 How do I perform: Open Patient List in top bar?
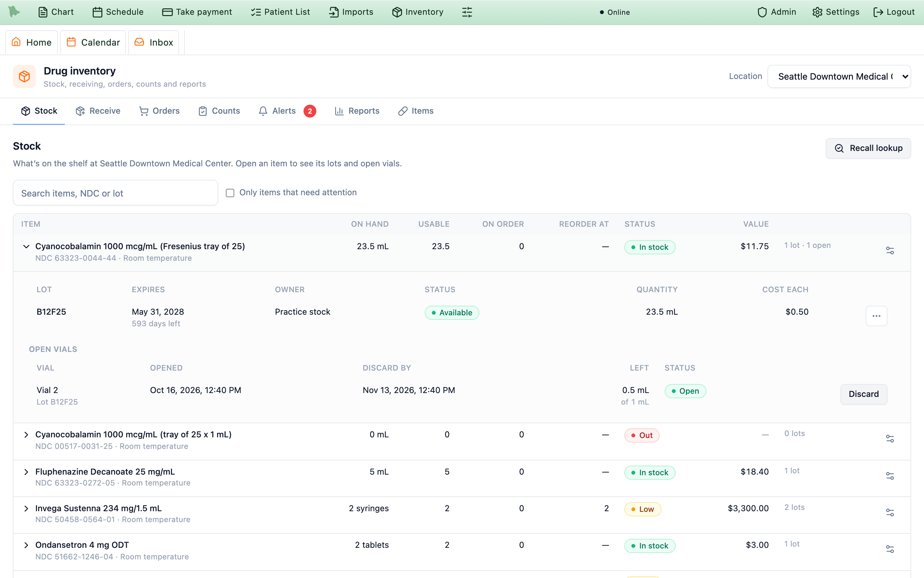click(281, 12)
